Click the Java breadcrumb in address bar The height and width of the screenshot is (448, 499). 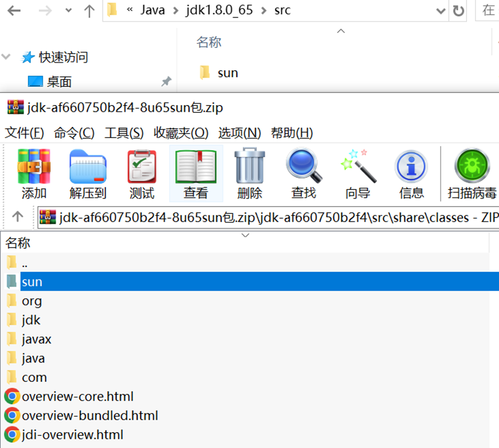[153, 10]
